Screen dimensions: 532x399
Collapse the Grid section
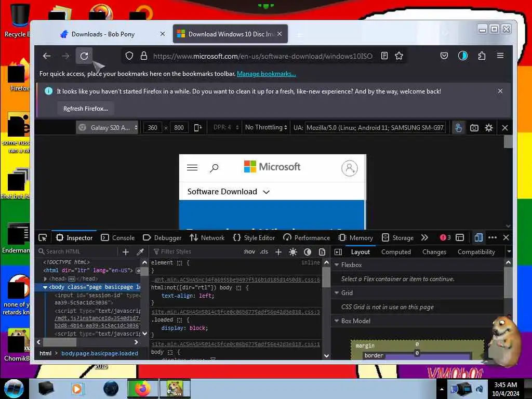point(337,293)
